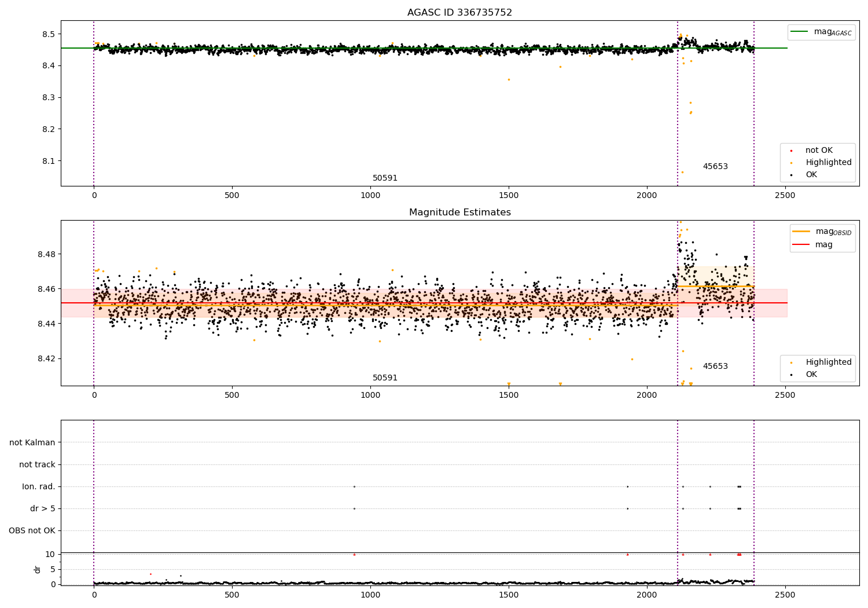Click the 'not Kalman' y-axis label
The height and width of the screenshot is (608, 868).
point(32,443)
